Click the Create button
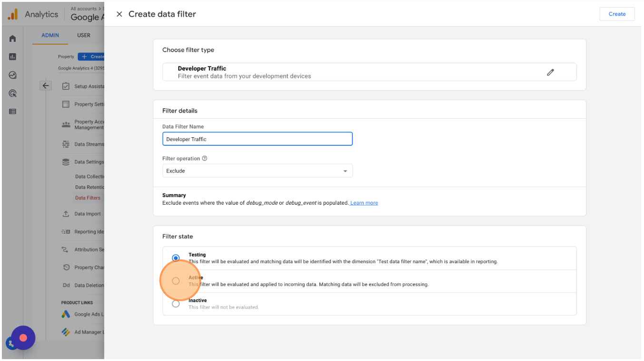The image size is (644, 361). pyautogui.click(x=617, y=14)
